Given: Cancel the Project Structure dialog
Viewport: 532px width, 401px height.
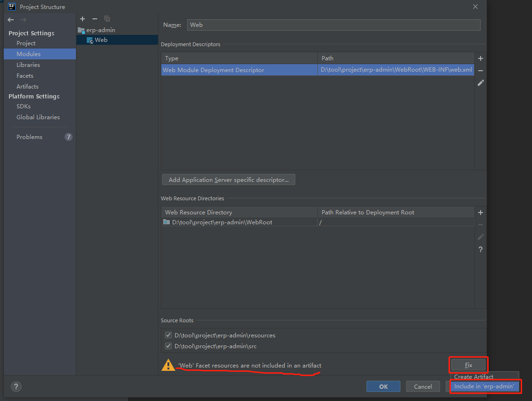Looking at the screenshot, I should 423,386.
